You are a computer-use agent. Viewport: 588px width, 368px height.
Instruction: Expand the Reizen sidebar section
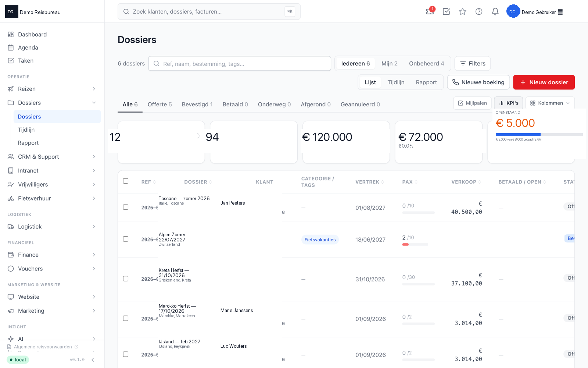tap(52, 89)
